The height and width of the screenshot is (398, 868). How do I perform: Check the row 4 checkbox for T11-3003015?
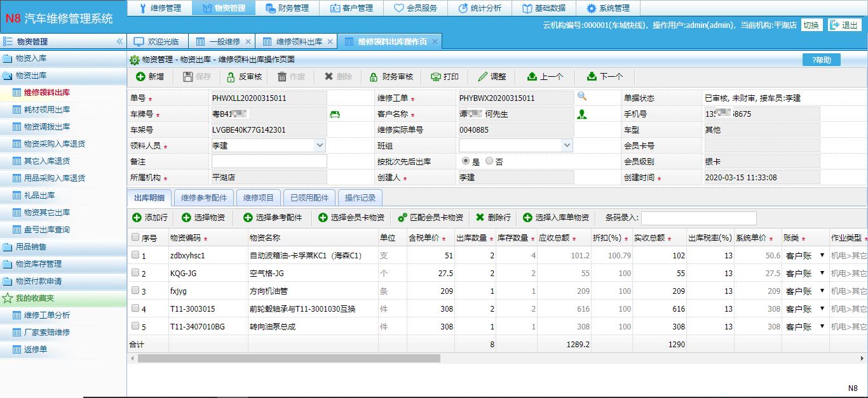pyautogui.click(x=135, y=308)
